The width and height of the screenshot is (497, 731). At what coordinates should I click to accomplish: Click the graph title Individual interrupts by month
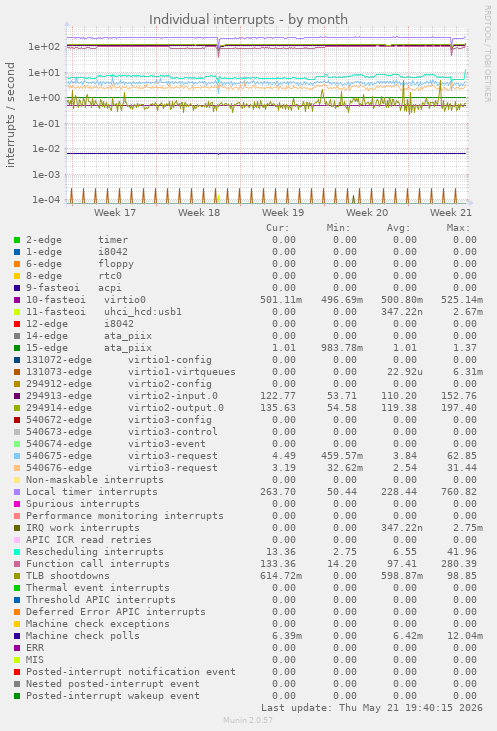click(248, 20)
